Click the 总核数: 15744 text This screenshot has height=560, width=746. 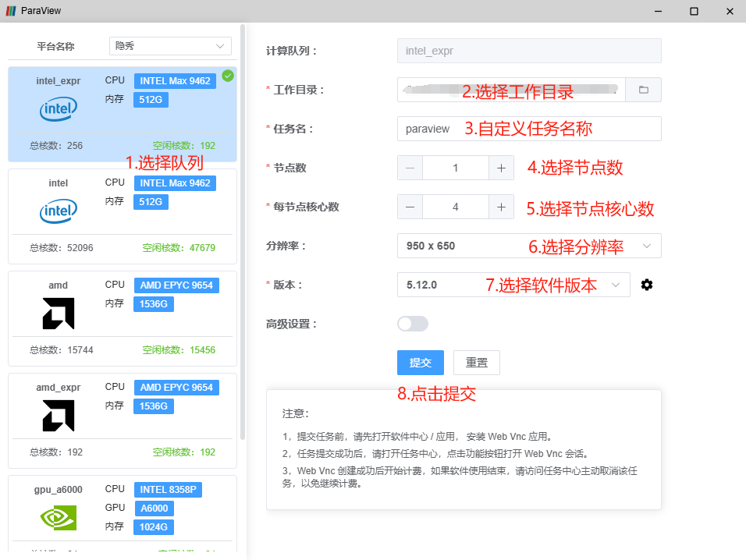62,350
